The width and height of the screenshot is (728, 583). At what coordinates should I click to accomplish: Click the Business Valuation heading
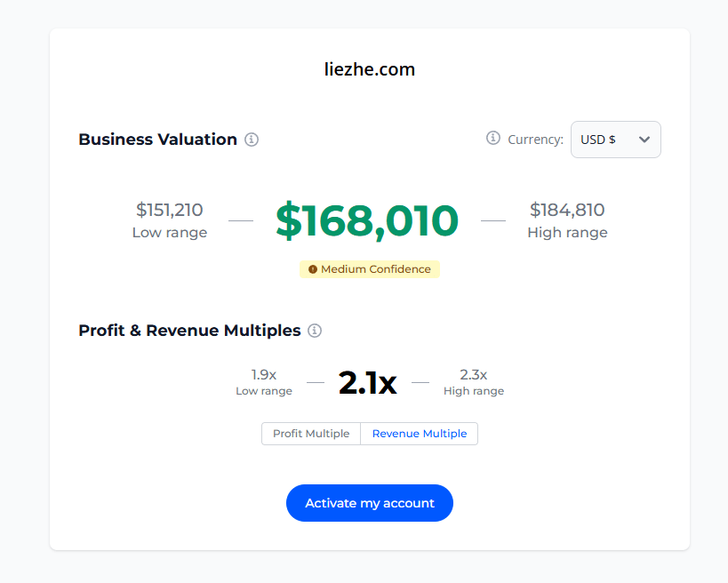pyautogui.click(x=158, y=140)
